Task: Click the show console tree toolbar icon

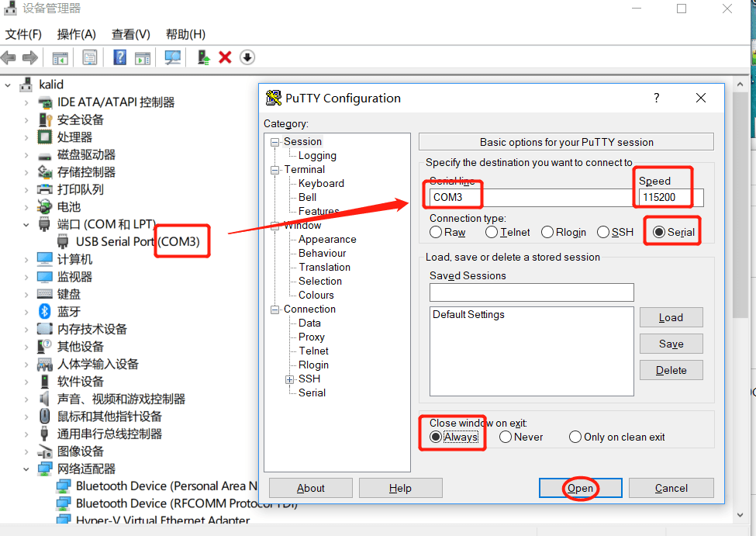Action: (x=60, y=58)
